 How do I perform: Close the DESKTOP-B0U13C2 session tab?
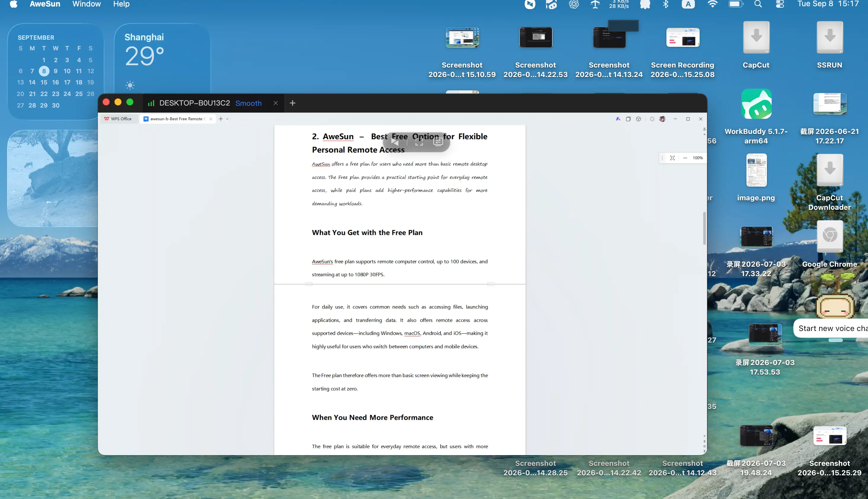point(276,103)
